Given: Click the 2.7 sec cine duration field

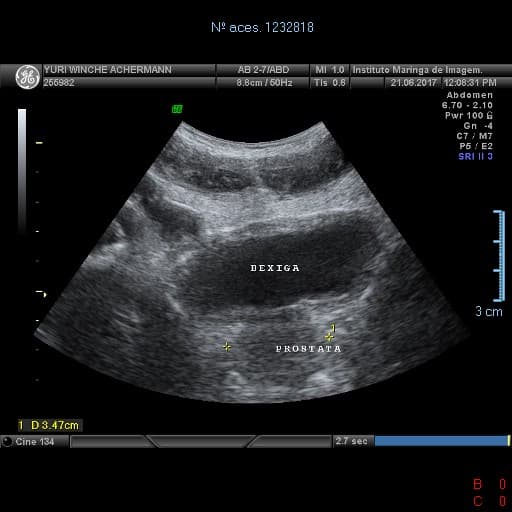Looking at the screenshot, I should pos(352,441).
